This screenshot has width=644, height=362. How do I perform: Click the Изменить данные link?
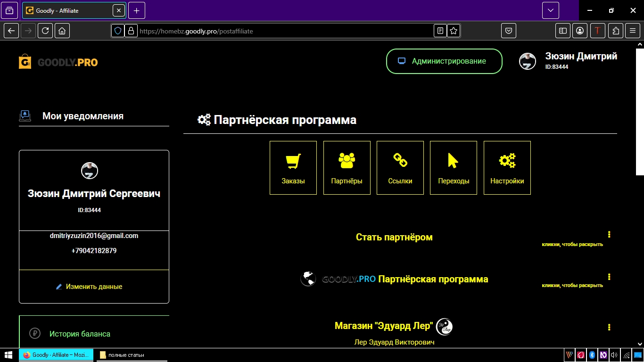coord(89,287)
